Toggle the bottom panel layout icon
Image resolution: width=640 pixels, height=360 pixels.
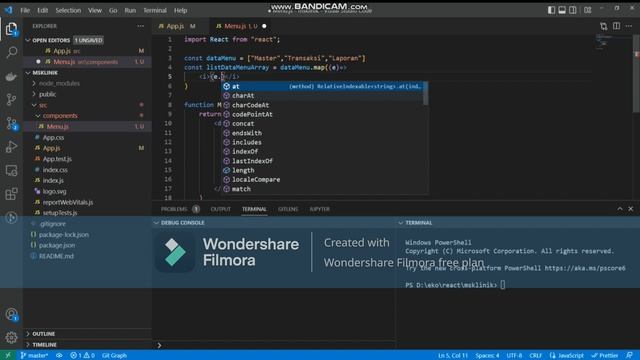[x=562, y=10]
